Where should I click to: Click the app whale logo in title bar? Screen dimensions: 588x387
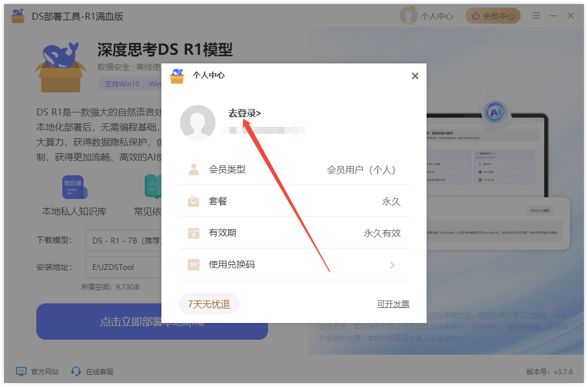tap(18, 16)
